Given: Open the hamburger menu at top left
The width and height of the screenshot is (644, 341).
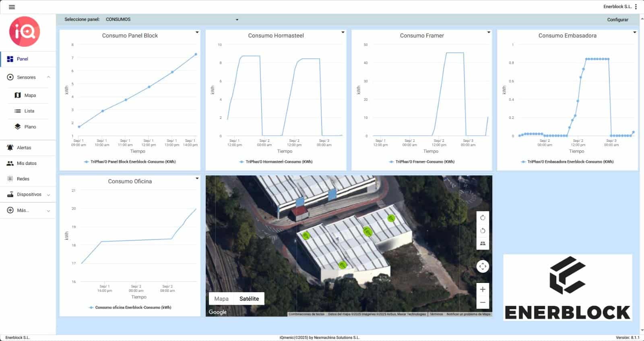Looking at the screenshot, I should pyautogui.click(x=12, y=7).
